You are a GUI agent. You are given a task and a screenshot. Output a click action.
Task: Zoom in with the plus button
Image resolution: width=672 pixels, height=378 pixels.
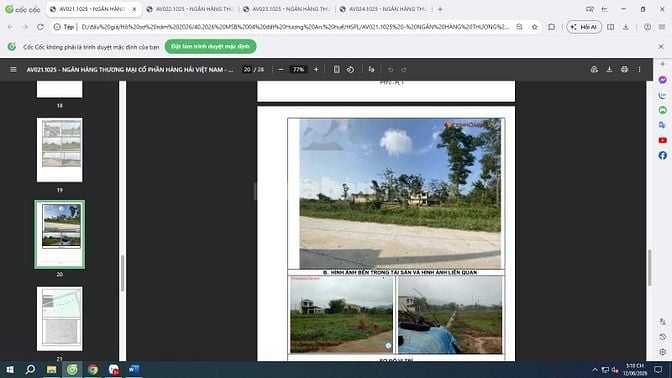(316, 69)
